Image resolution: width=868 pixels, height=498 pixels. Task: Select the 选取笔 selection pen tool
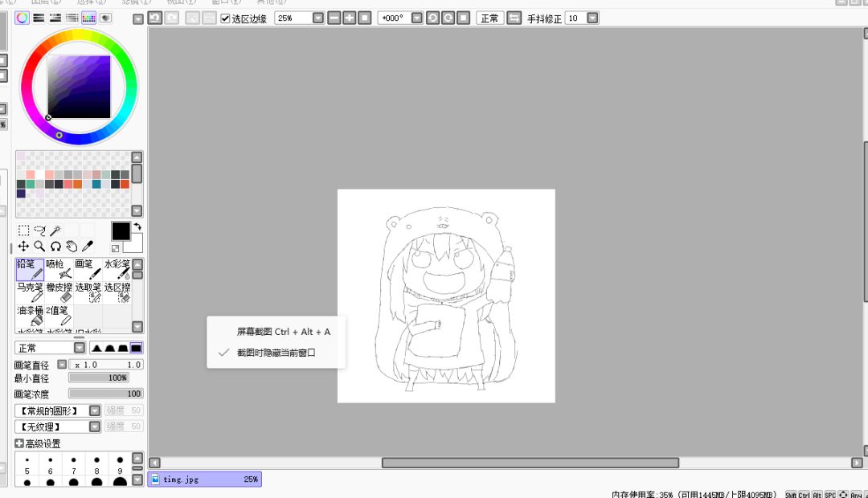pyautogui.click(x=88, y=292)
